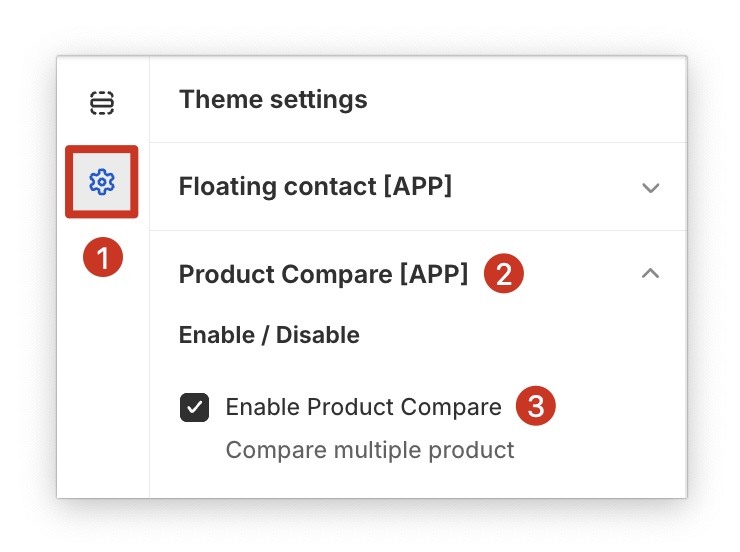Click the Compare multiple product description

369,450
